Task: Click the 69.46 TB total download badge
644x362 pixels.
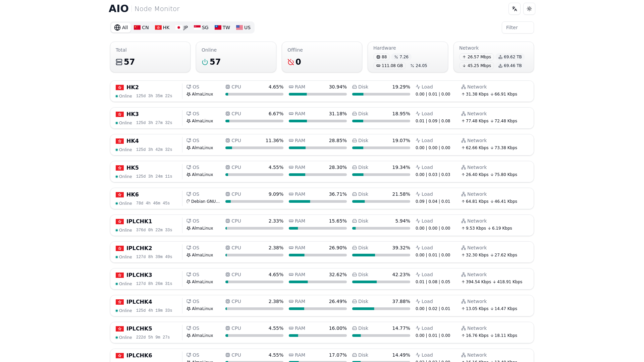Action: [x=510, y=66]
